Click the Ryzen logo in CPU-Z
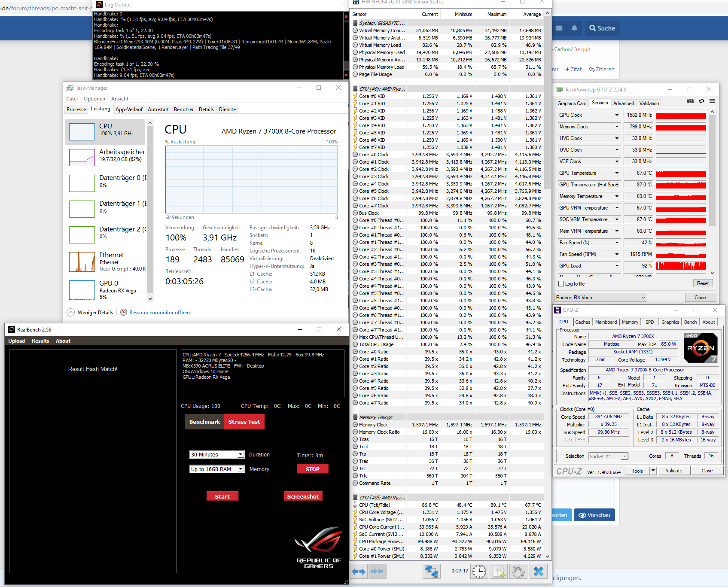The image size is (728, 587). click(x=701, y=348)
